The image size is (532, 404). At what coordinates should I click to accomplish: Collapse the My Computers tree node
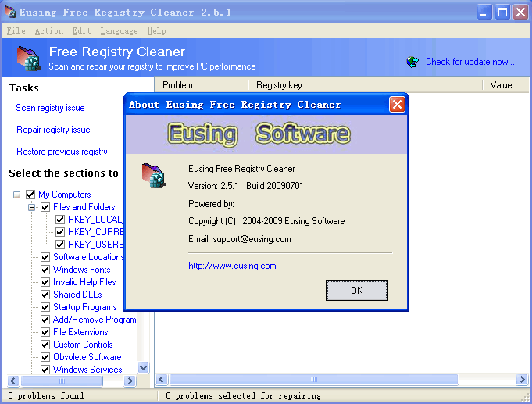[x=16, y=195]
